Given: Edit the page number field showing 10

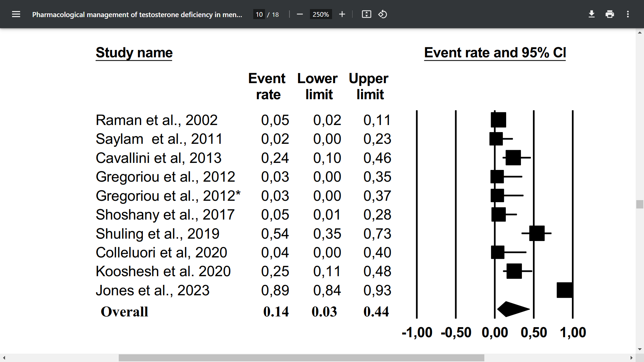Looking at the screenshot, I should pyautogui.click(x=259, y=14).
